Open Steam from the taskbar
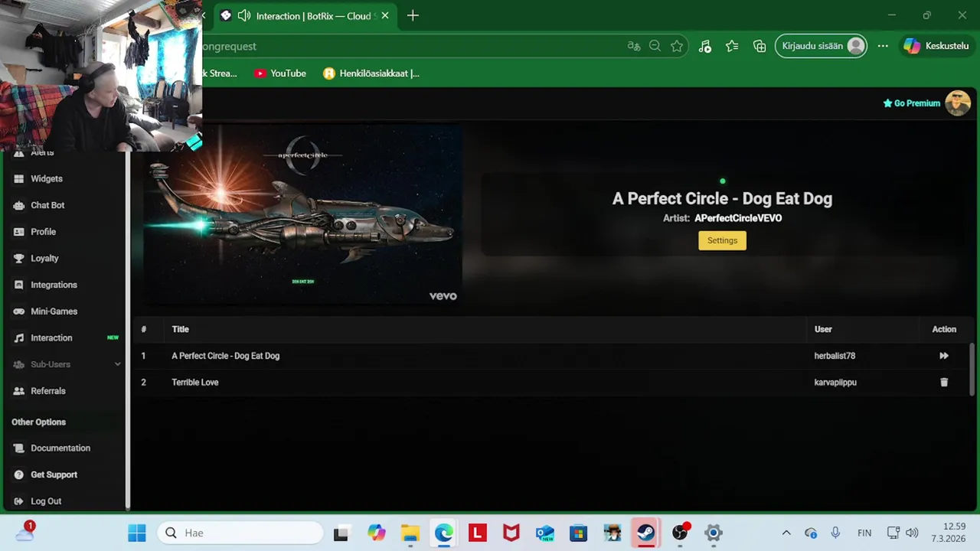 645,533
